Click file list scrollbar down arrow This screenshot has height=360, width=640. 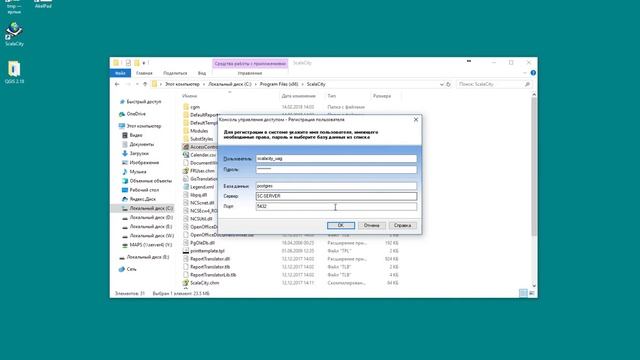click(534, 286)
